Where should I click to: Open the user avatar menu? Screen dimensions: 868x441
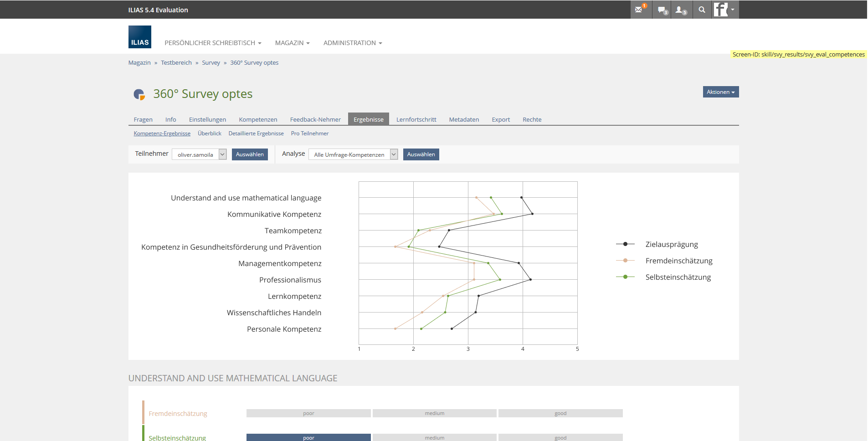tap(724, 10)
